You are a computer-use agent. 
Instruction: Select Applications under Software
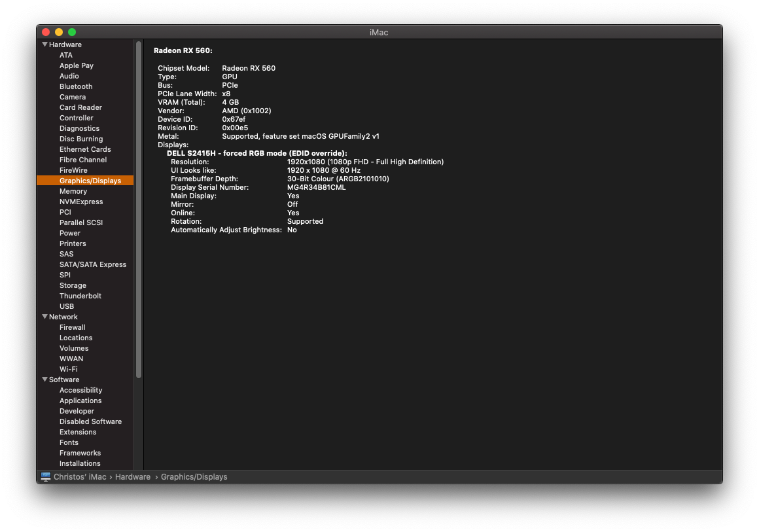[x=81, y=401]
